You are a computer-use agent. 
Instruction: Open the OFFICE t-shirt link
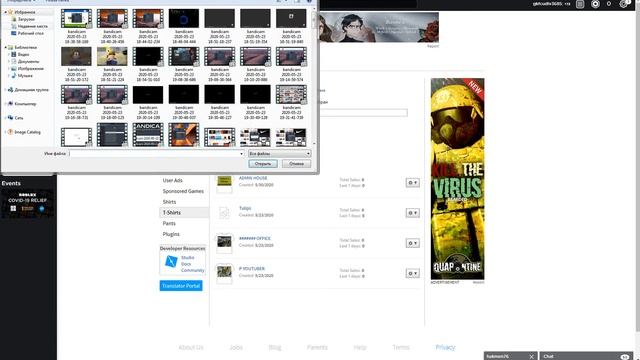255,239
